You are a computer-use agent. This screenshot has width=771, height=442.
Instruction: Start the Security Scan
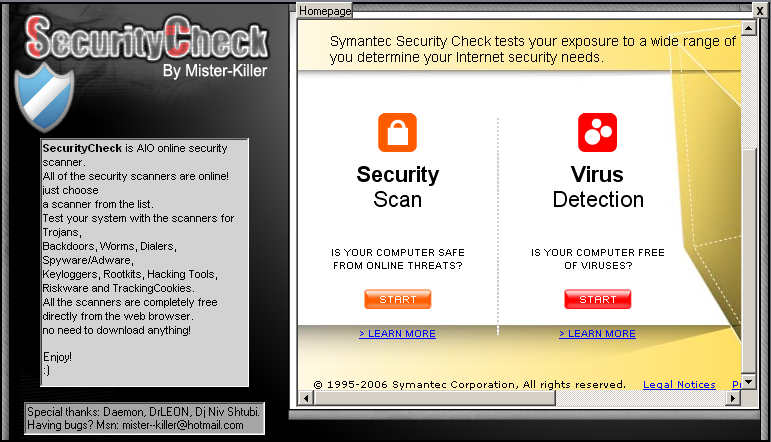point(398,299)
